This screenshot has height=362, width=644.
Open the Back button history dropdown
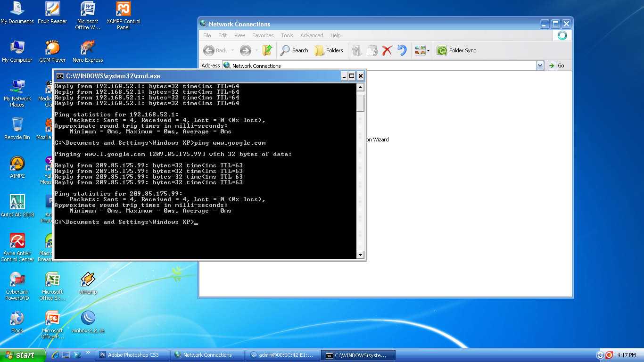point(231,50)
